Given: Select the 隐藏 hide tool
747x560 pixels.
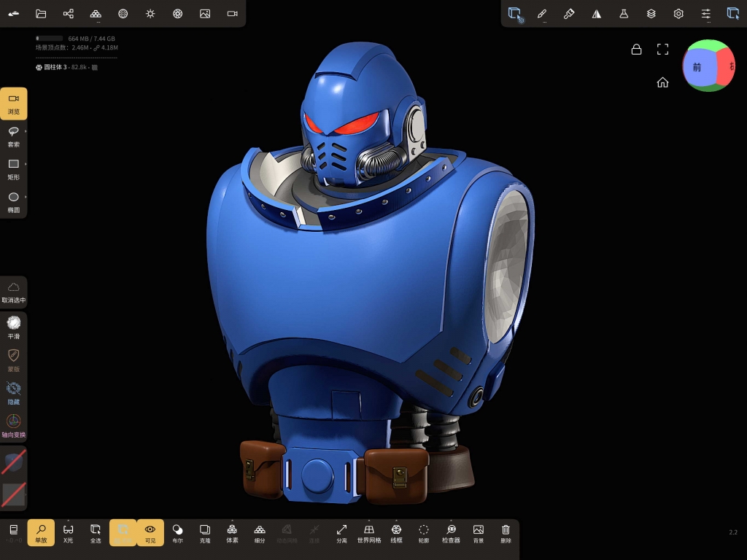Looking at the screenshot, I should [13, 393].
